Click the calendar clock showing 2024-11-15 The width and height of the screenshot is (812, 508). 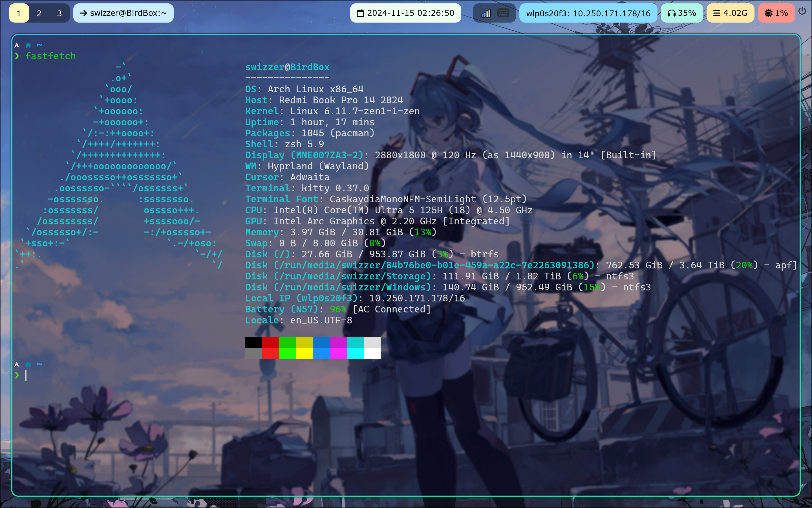click(405, 13)
